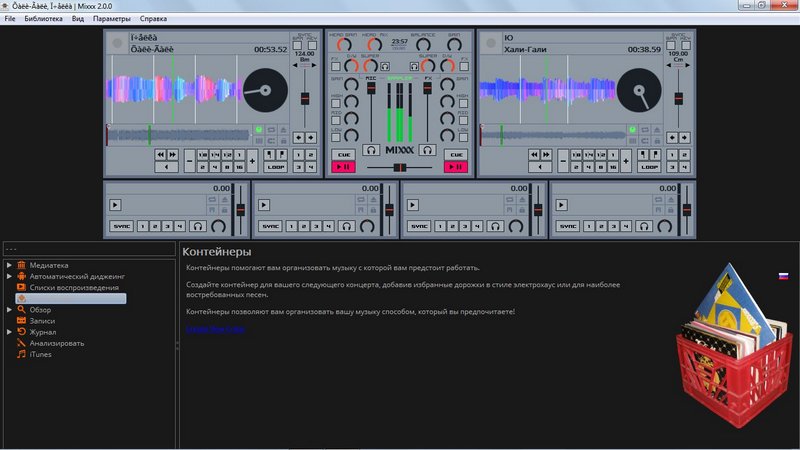Toggle right FX checkbox in mixer
This screenshot has height=450, width=800.
click(464, 66)
